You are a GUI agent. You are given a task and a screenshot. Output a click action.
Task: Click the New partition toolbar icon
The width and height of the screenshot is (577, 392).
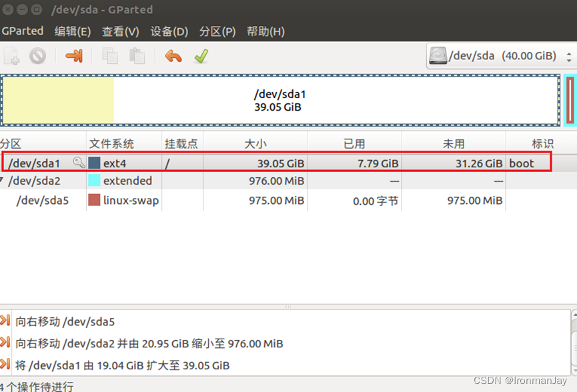pyautogui.click(x=12, y=56)
